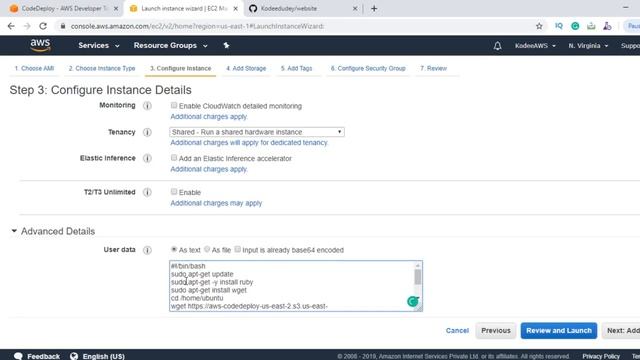Open Additional charges apply link under Monitoring

pos(209,117)
